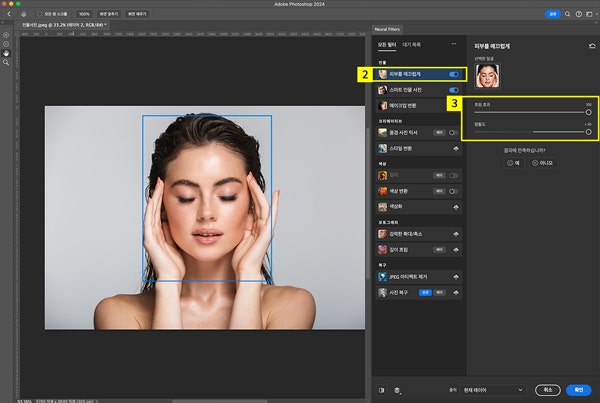
Task: Switch to the 모든 필터 tab
Action: (x=387, y=45)
